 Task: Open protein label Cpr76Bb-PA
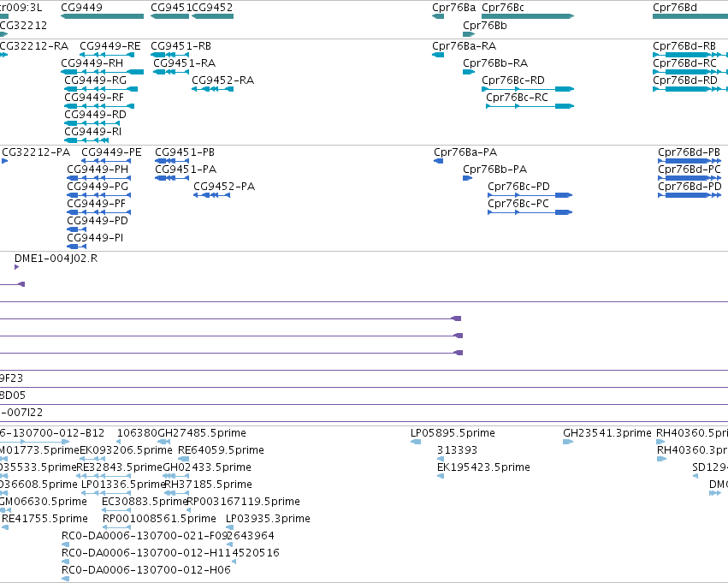click(x=495, y=170)
